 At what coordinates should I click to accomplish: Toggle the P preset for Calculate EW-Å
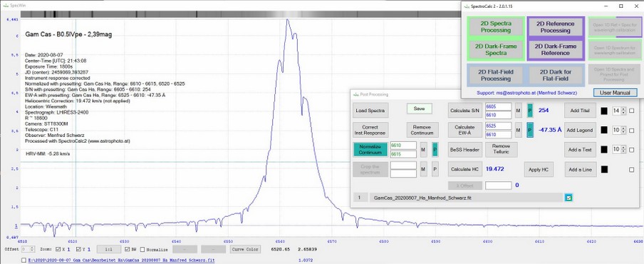click(x=530, y=130)
